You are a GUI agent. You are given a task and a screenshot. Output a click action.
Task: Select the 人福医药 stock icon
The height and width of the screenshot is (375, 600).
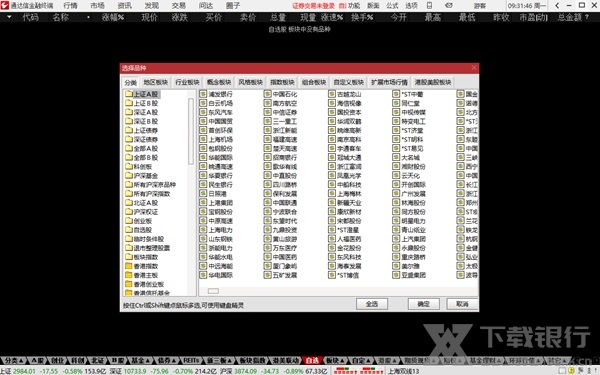pos(332,239)
